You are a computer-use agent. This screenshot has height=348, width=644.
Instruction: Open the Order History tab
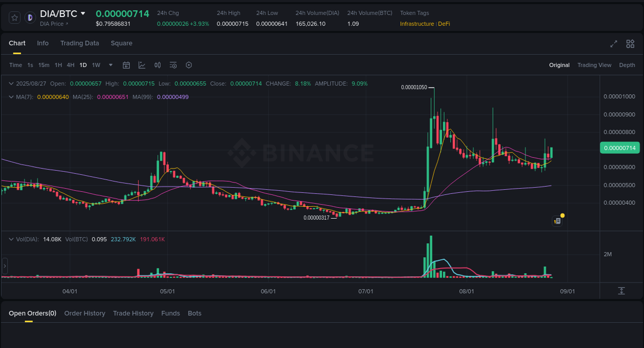(x=84, y=313)
